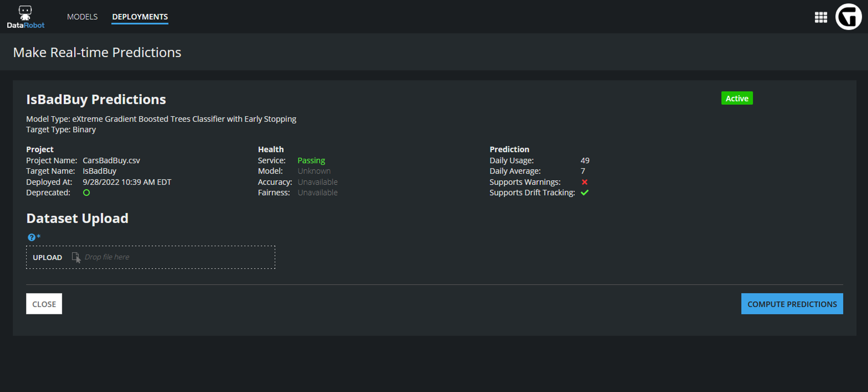Click the UPLOAD button label
The width and height of the screenshot is (868, 392).
click(x=47, y=257)
